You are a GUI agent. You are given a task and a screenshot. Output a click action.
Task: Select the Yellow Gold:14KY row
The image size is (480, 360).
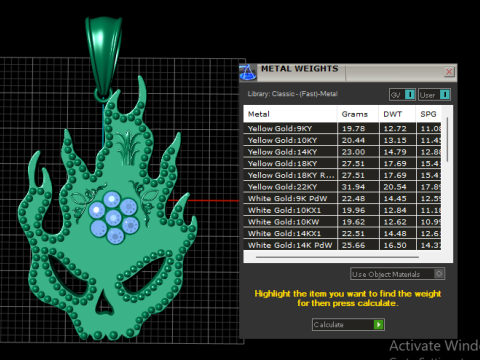pos(342,152)
